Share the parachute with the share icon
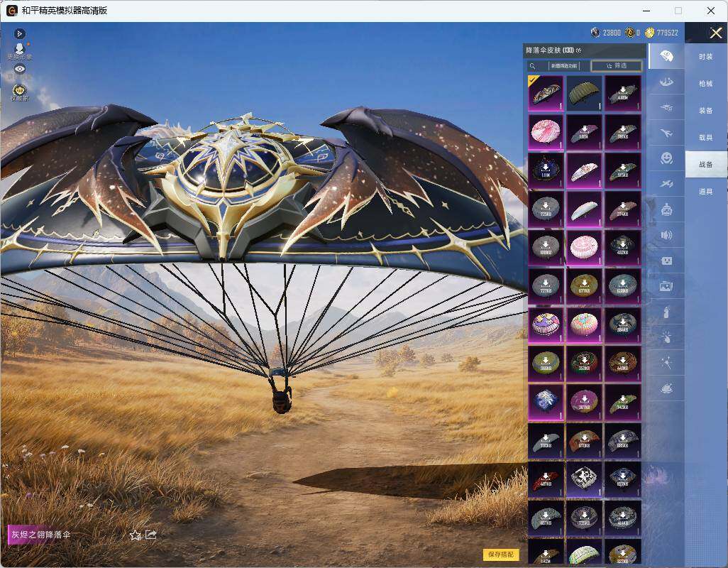 (x=151, y=535)
